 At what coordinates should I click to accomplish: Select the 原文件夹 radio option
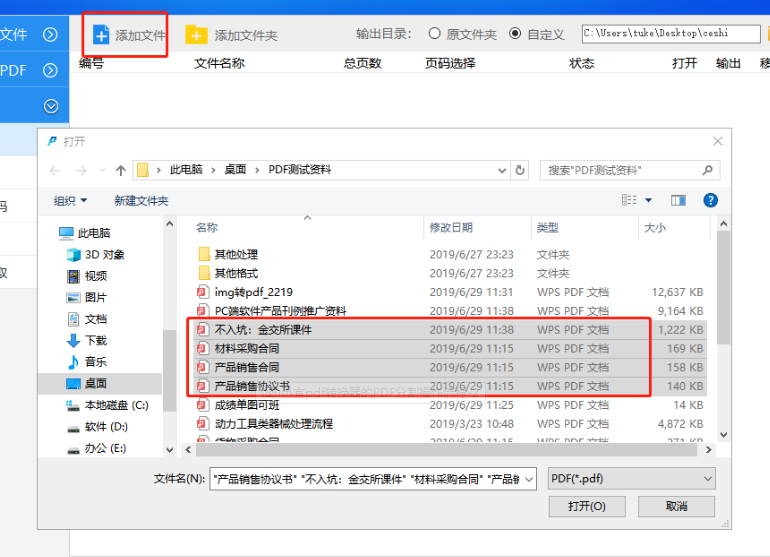434,34
